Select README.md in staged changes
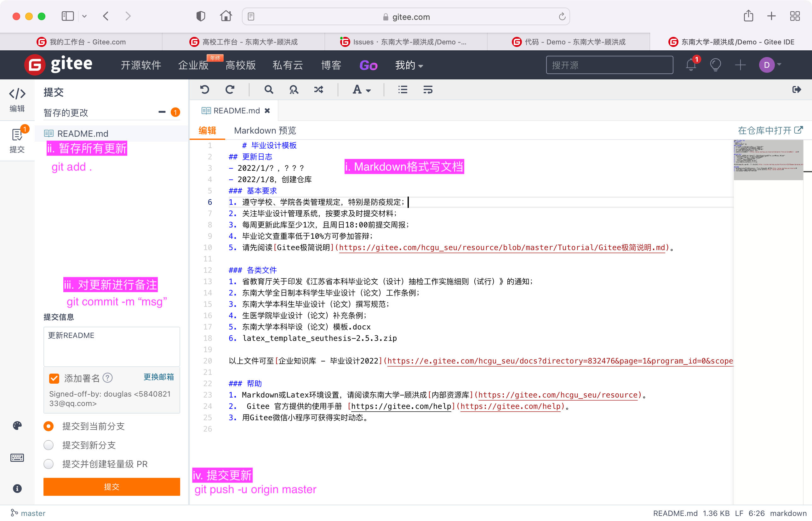 click(x=112, y=133)
